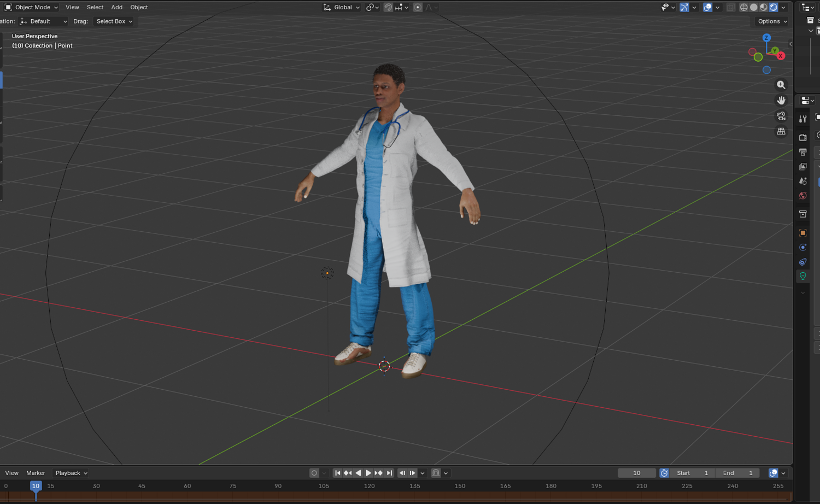Click the current frame field showing 10

click(x=637, y=473)
